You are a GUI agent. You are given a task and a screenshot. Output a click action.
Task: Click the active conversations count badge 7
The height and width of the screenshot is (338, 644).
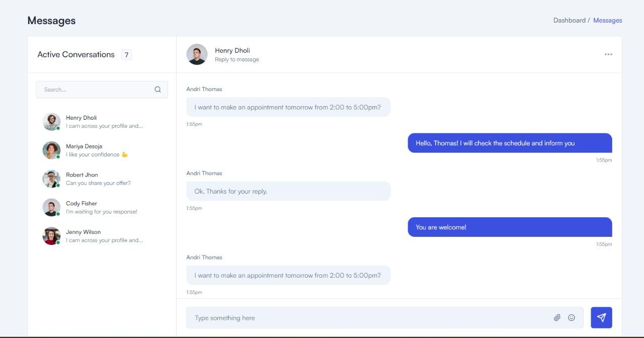coord(126,55)
